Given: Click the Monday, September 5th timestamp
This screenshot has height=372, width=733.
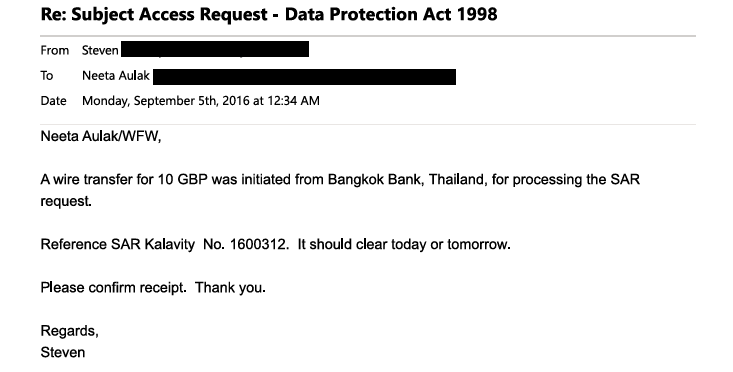Looking at the screenshot, I should (x=201, y=101).
